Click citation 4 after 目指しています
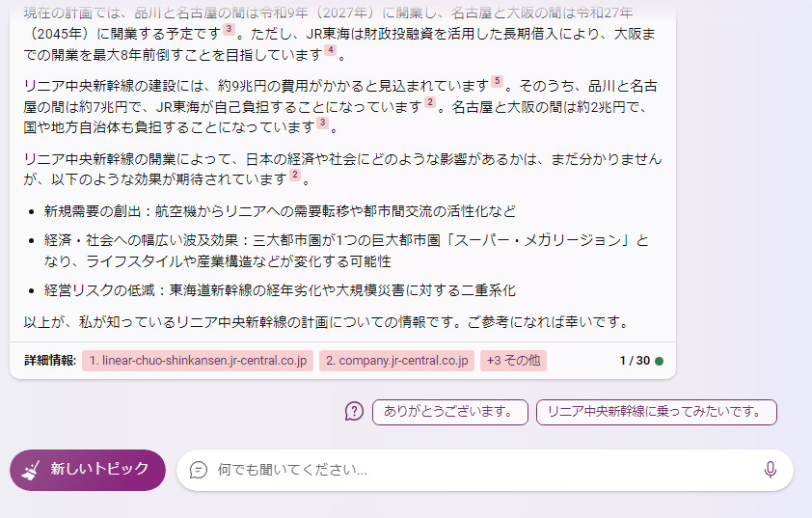 coord(331,50)
